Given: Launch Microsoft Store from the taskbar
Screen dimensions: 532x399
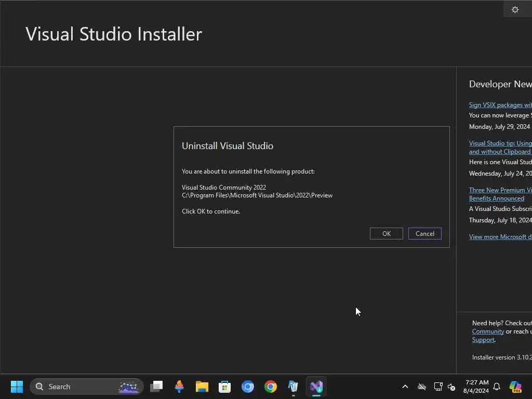Looking at the screenshot, I should pyautogui.click(x=224, y=387).
